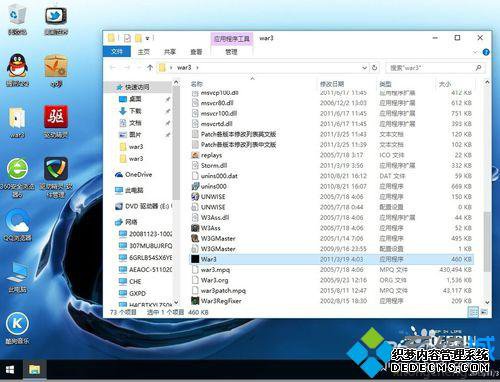Select the unins000.dat file

pos(331,176)
